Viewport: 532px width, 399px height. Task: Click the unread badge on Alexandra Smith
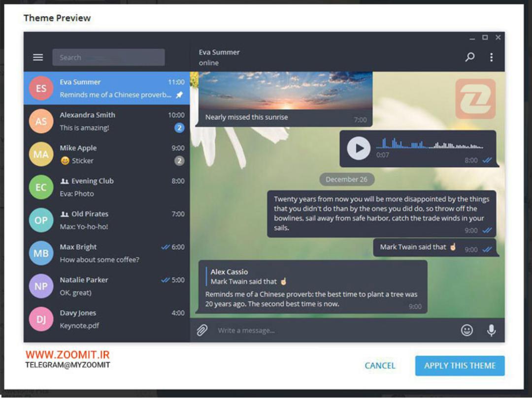[x=179, y=128]
